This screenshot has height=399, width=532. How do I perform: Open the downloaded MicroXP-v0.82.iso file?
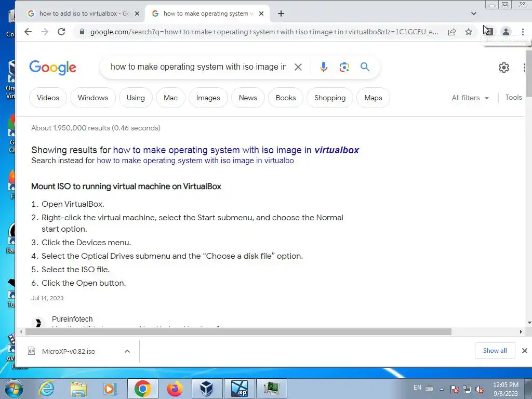(68, 351)
